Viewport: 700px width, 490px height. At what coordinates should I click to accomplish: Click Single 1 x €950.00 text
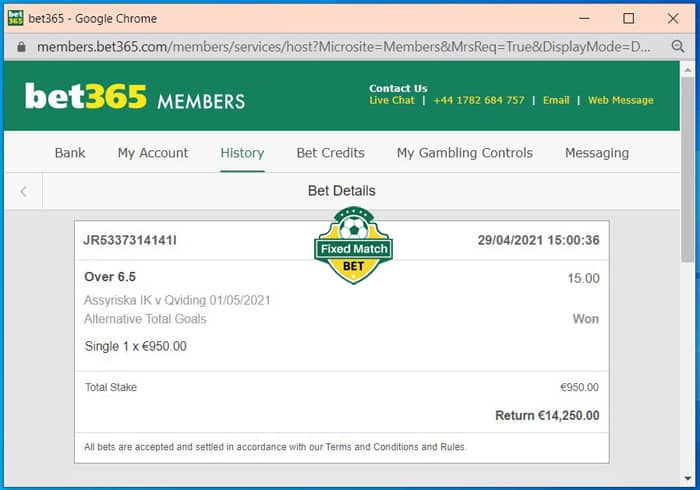coord(136,346)
